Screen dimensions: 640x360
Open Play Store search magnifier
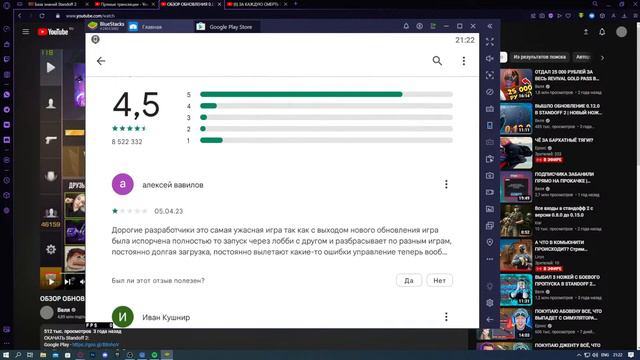click(x=437, y=61)
